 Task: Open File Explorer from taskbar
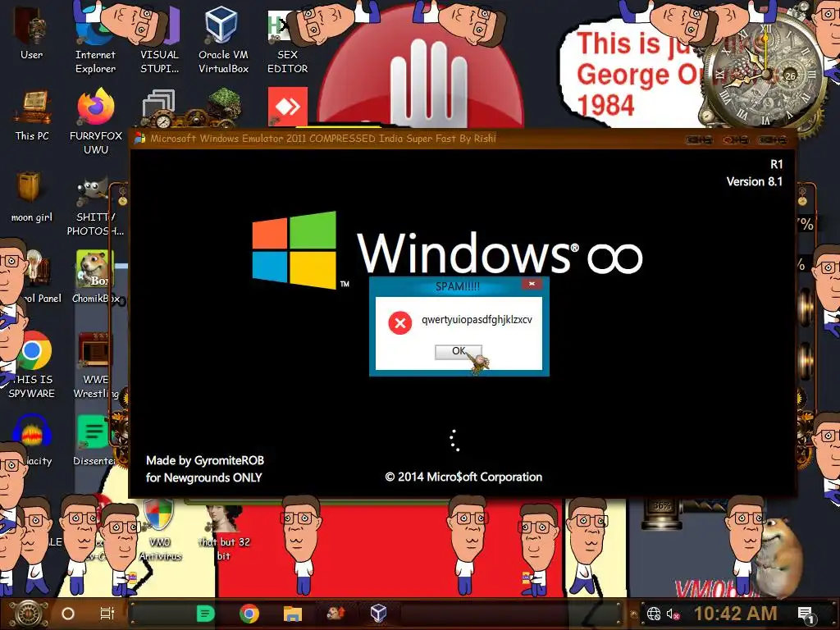pyautogui.click(x=293, y=614)
